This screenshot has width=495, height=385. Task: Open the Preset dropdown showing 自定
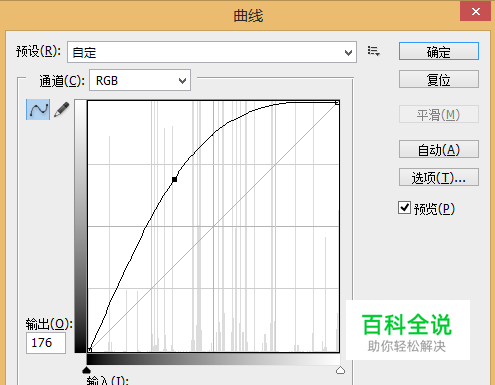[x=212, y=52]
